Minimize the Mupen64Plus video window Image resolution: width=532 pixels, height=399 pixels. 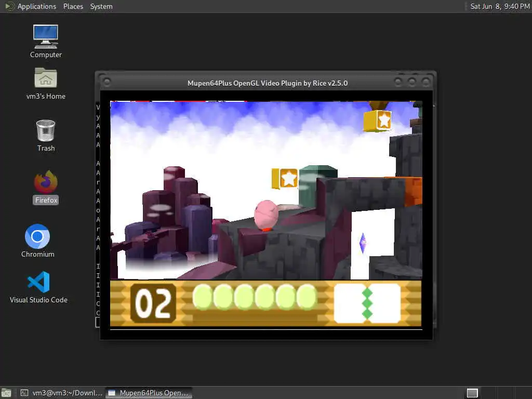tap(398, 82)
